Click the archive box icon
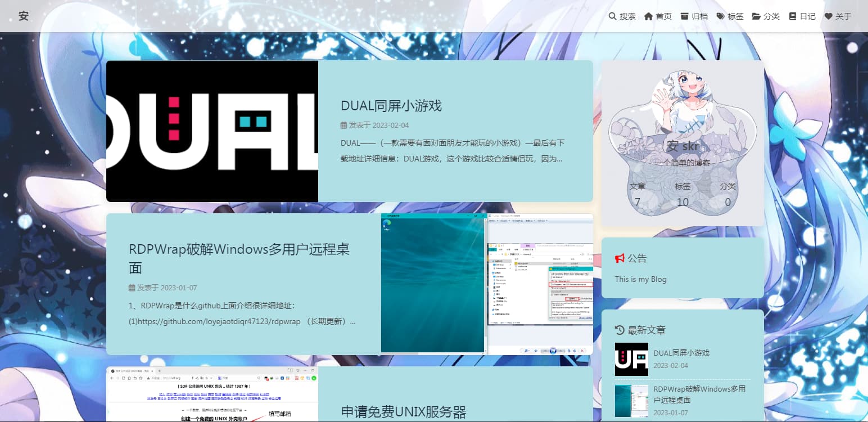The width and height of the screenshot is (868, 422). tap(685, 16)
